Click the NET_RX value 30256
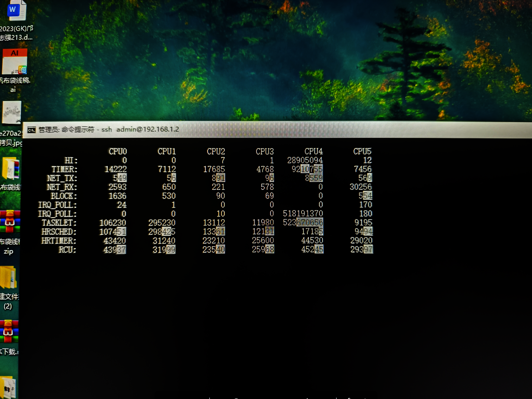 click(361, 187)
